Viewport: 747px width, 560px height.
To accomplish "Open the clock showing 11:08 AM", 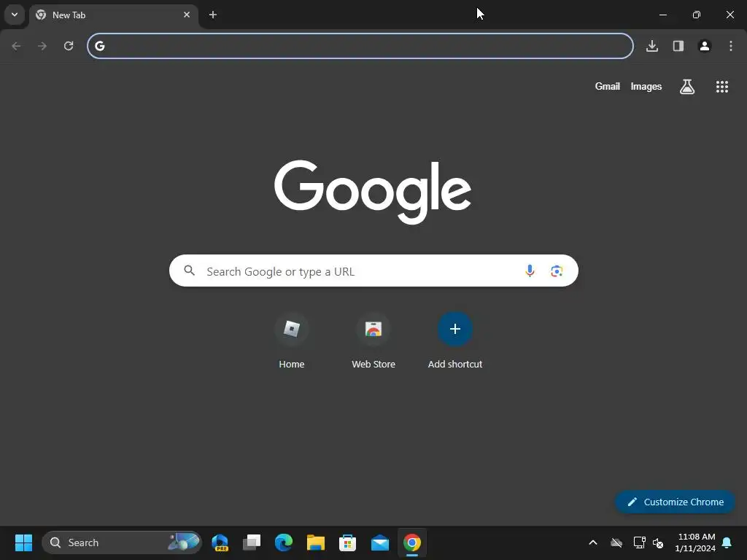I will point(695,542).
